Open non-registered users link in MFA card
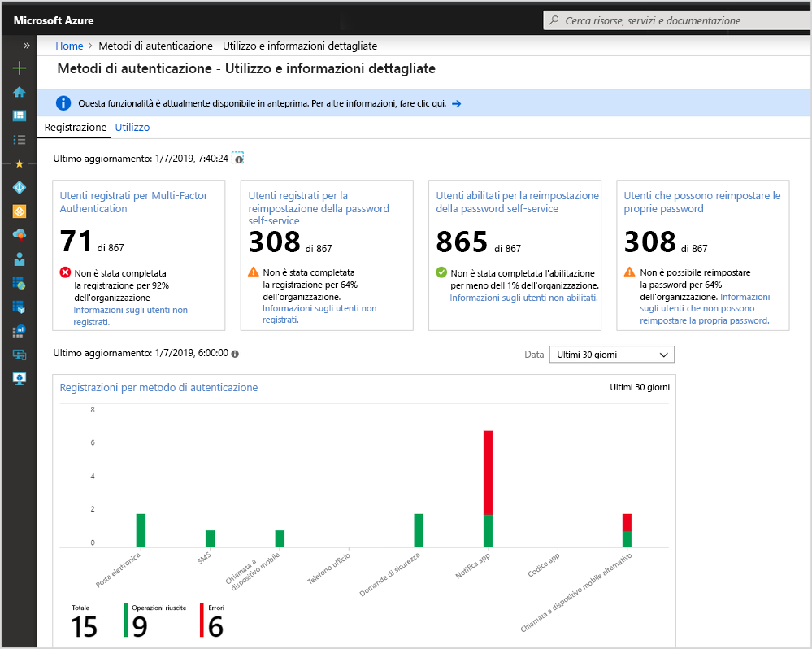 click(x=131, y=316)
